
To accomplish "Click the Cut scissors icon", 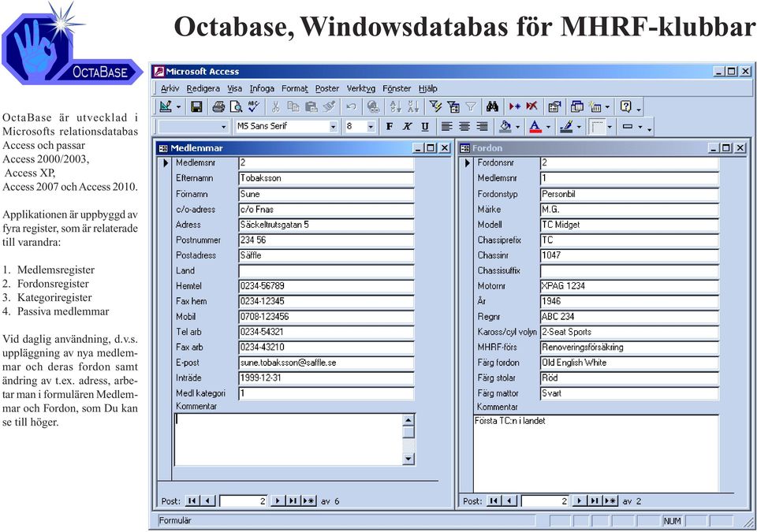I will 276,106.
